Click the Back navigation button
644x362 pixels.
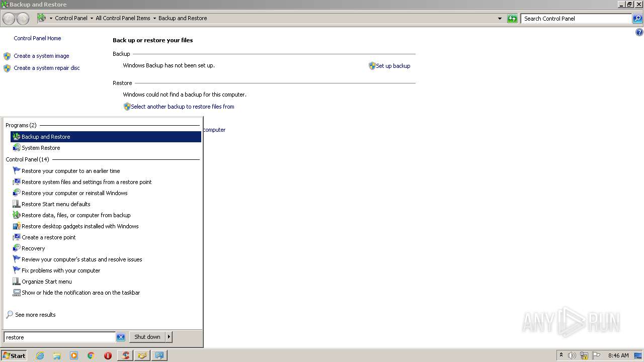click(x=9, y=19)
